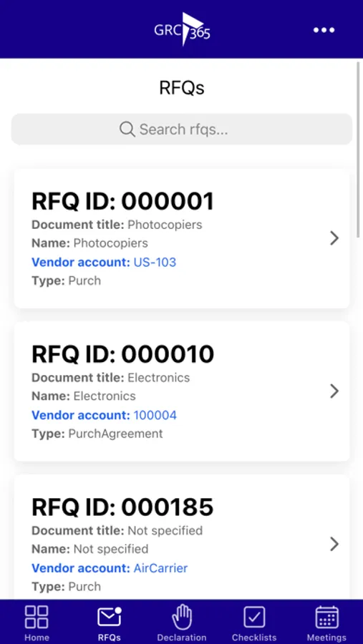Focus the Search rfqs input field
The image size is (363, 644).
[182, 130]
